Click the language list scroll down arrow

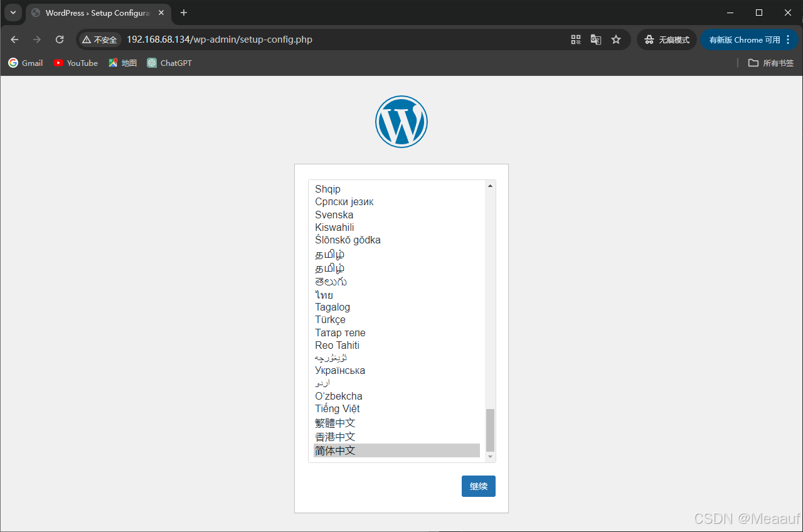point(490,457)
